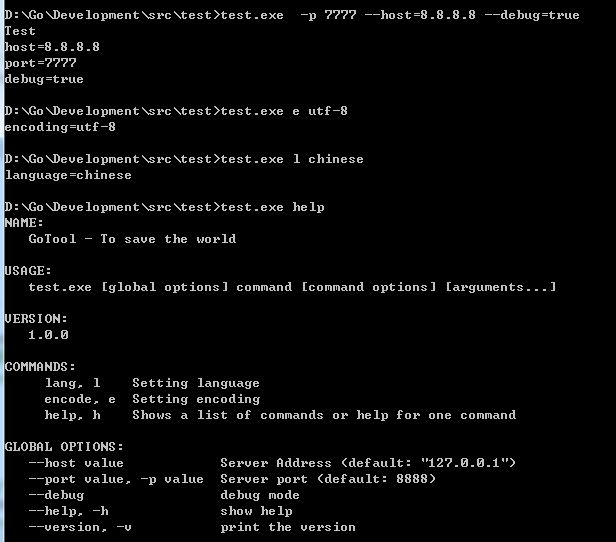Image resolution: width=616 pixels, height=542 pixels.
Task: Click the "--version, -v" option
Action: 80,527
